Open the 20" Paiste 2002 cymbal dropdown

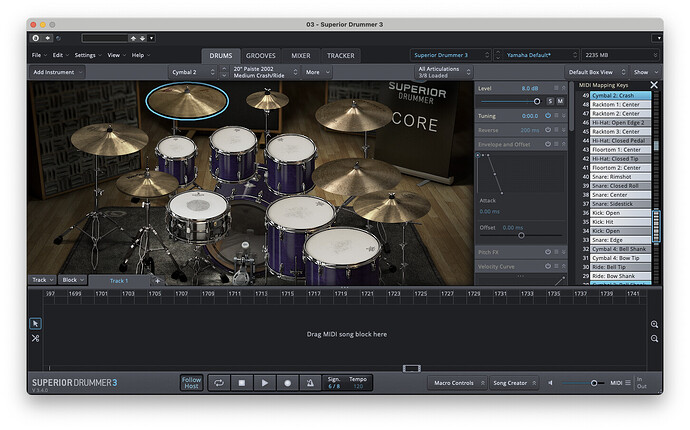coord(265,72)
